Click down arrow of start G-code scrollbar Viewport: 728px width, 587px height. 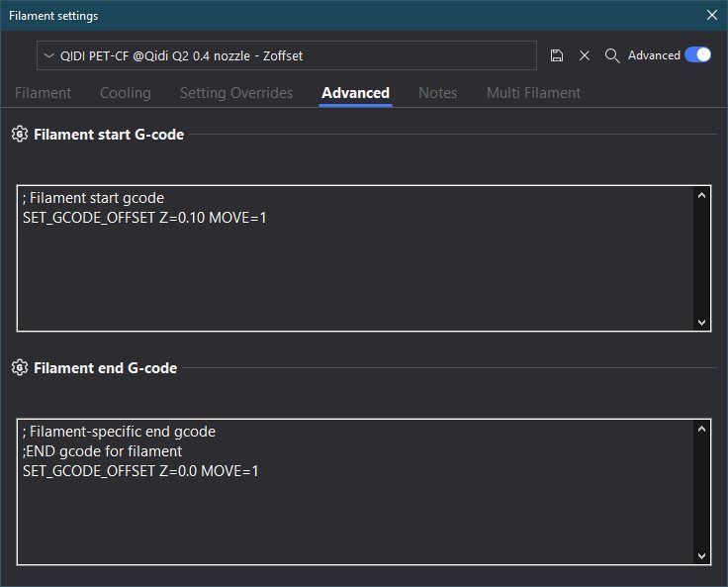pyautogui.click(x=701, y=322)
